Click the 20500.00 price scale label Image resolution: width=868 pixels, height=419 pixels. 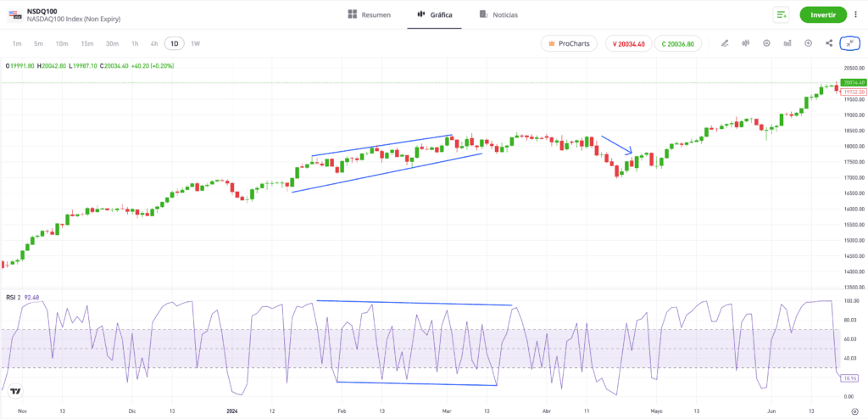(854, 68)
